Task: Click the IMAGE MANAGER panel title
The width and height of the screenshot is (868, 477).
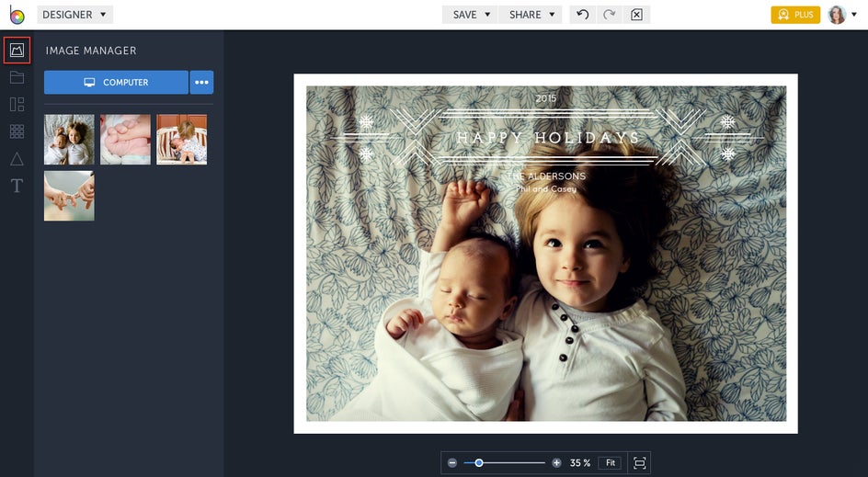Action: 91,51
